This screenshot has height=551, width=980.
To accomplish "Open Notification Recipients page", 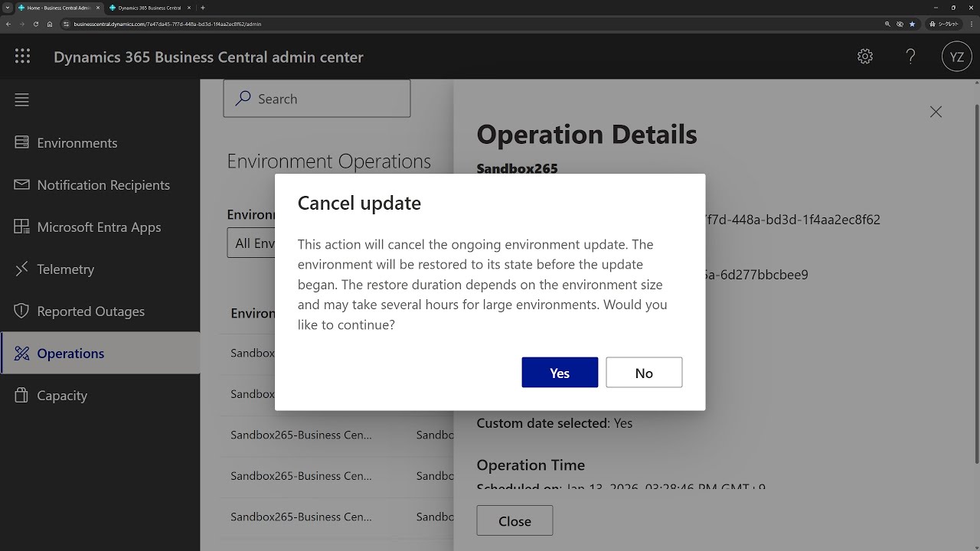I will [x=100, y=184].
